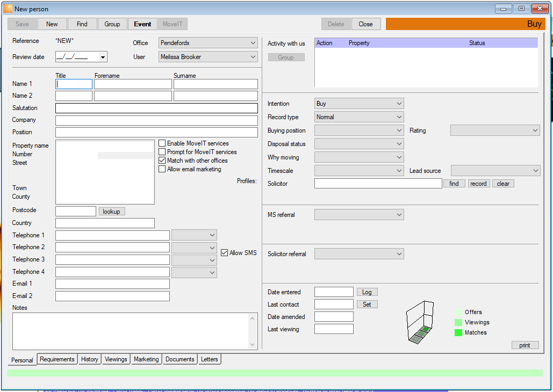This screenshot has height=392, width=553.
Task: Click the Event toolbar button
Action: pos(142,24)
